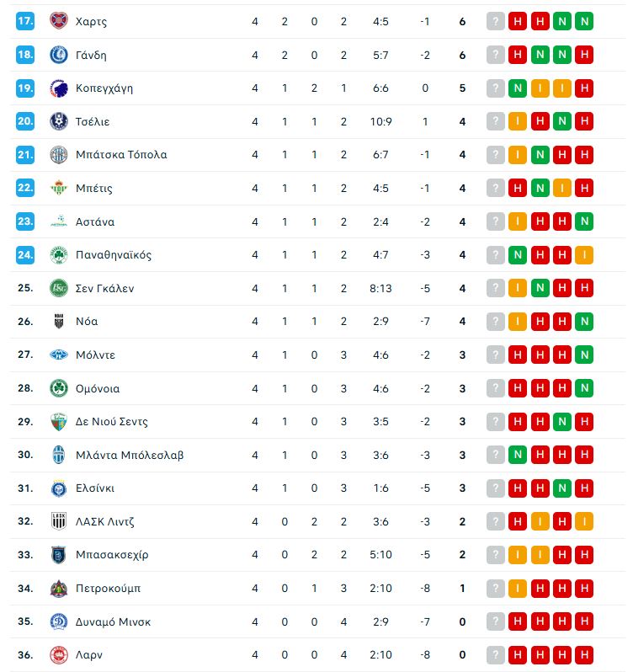
Task: Open the Copenhagen team crest
Action: click(x=59, y=88)
